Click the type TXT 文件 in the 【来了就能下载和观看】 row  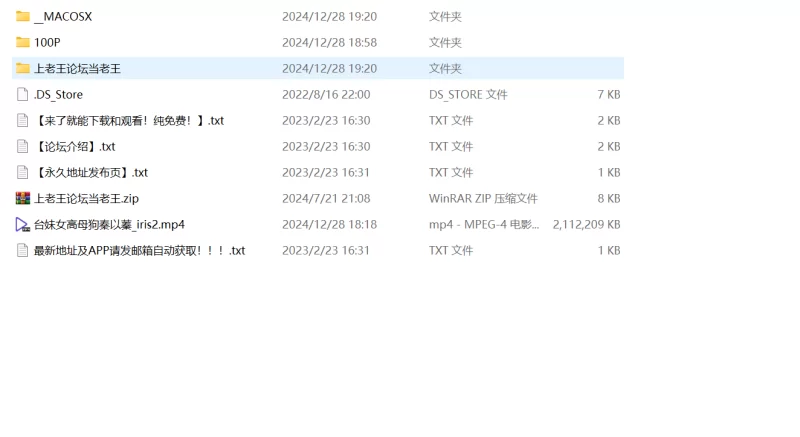[x=451, y=120]
